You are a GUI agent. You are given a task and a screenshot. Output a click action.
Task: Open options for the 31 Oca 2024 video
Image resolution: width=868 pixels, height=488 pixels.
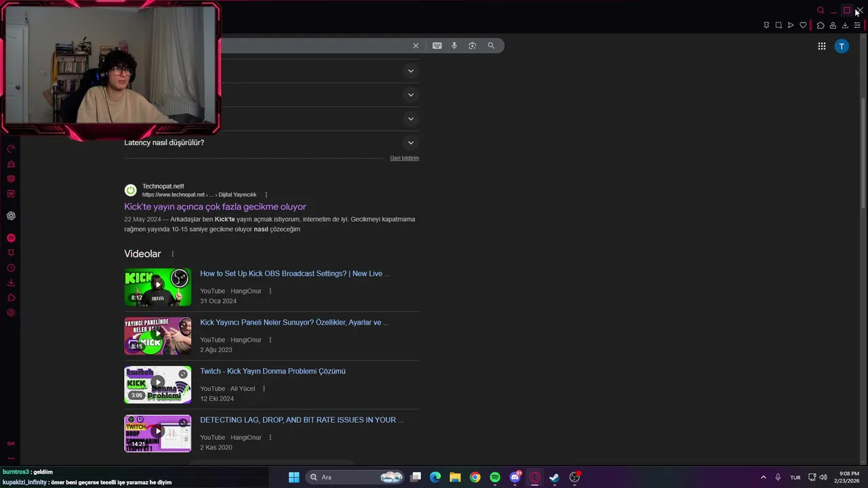pyautogui.click(x=270, y=291)
